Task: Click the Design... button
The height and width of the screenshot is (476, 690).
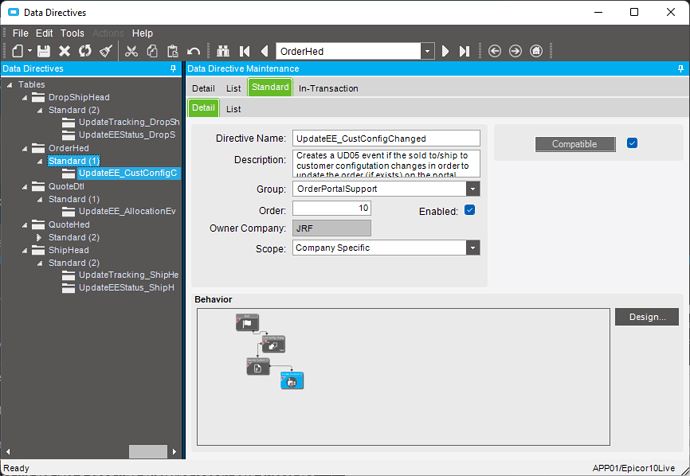Action: [x=647, y=317]
